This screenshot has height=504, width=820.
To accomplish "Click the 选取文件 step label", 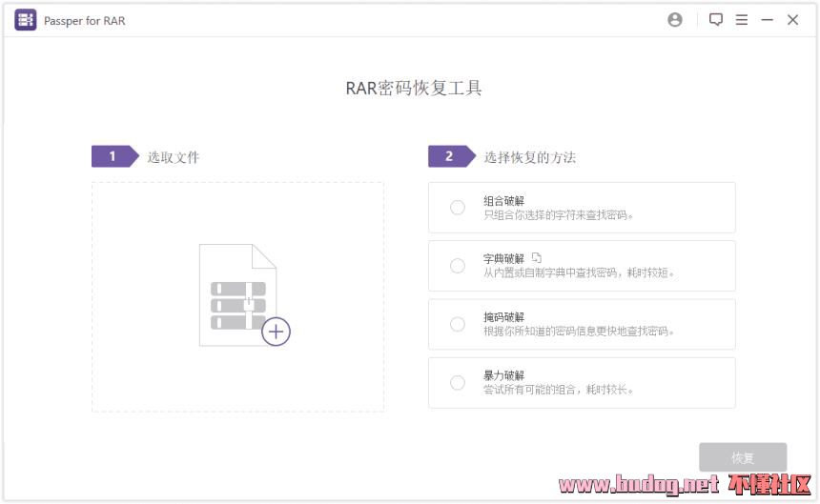I will click(174, 157).
